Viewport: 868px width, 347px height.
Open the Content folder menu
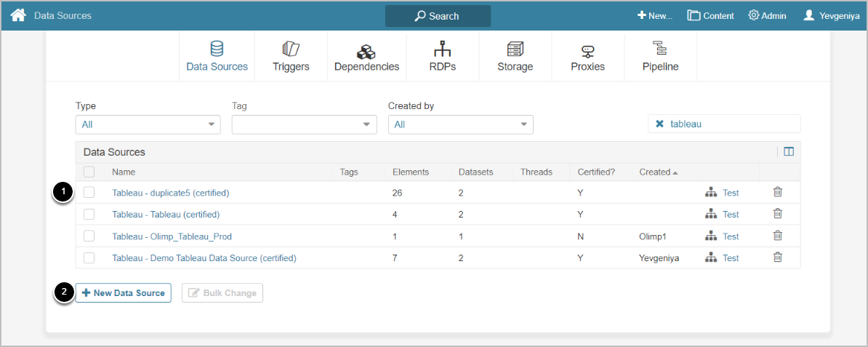pos(710,15)
